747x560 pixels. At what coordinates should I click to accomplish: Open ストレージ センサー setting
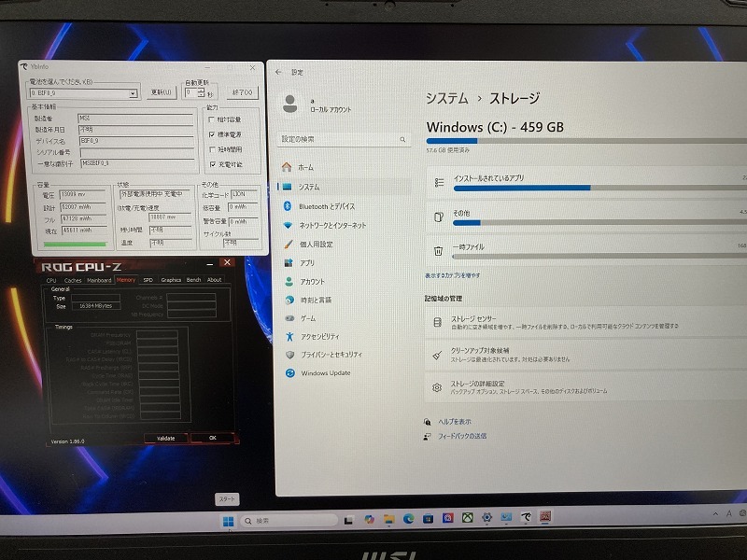click(586, 322)
